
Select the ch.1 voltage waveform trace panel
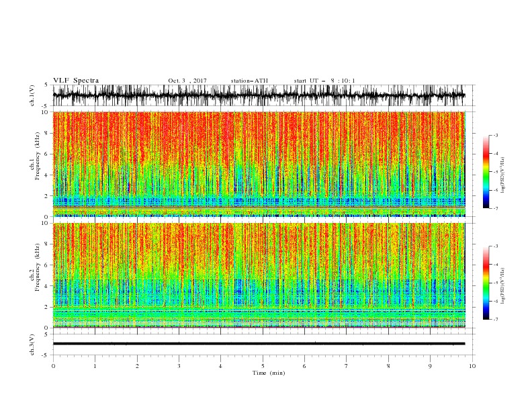coord(259,95)
